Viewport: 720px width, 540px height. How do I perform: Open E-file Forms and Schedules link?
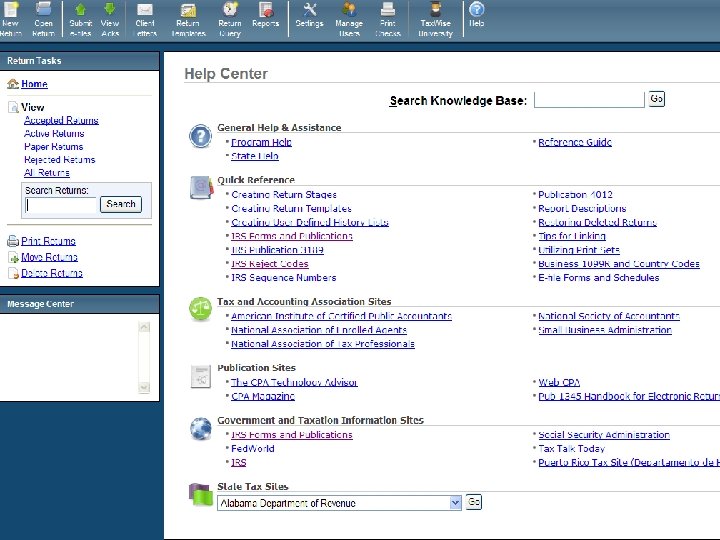pos(599,278)
